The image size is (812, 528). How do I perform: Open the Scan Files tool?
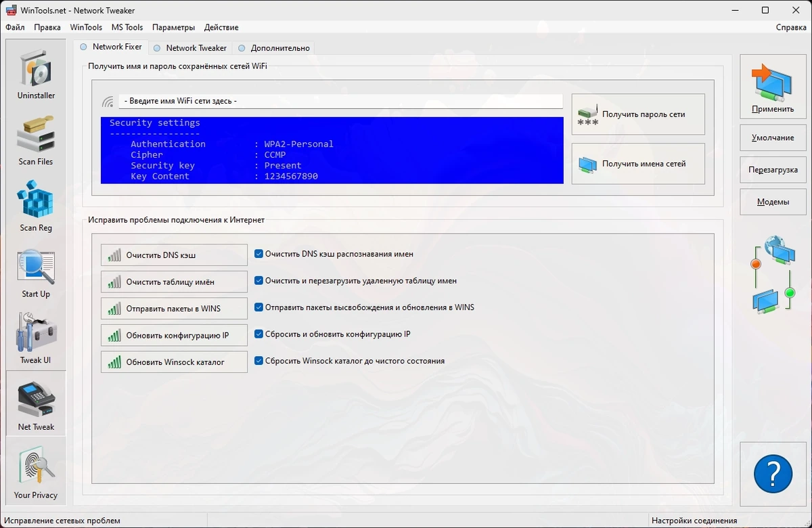click(x=36, y=139)
